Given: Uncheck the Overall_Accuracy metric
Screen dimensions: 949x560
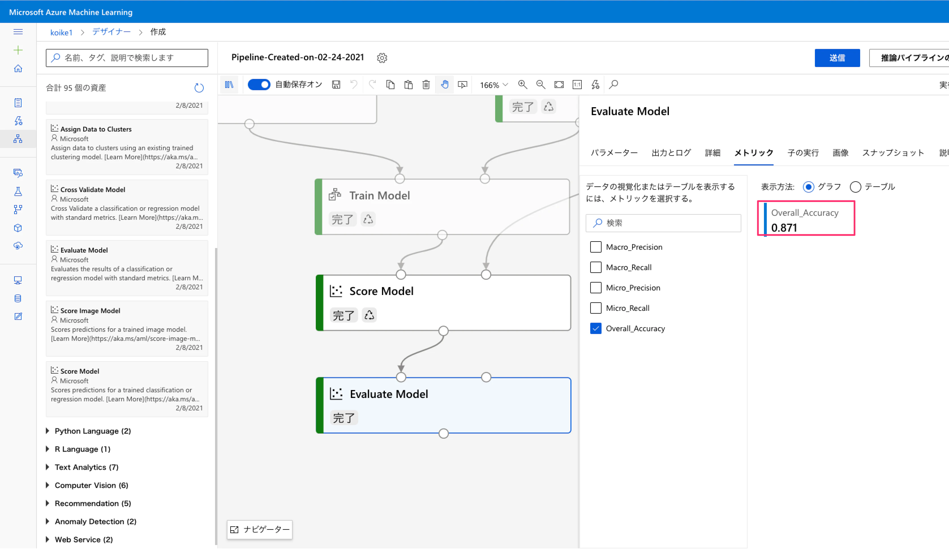Looking at the screenshot, I should click(x=595, y=328).
